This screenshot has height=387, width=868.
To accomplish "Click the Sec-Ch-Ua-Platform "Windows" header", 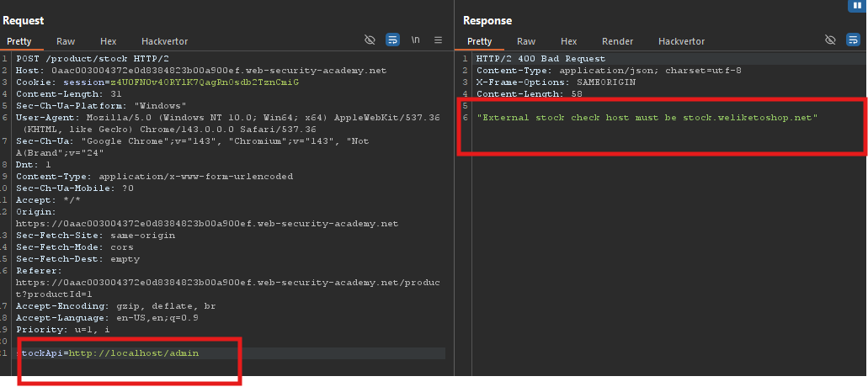I will (101, 106).
